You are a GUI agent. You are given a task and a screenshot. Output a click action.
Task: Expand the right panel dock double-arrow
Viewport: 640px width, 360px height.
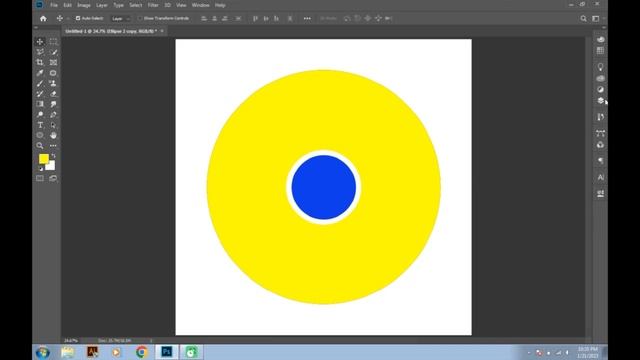pyautogui.click(x=604, y=28)
